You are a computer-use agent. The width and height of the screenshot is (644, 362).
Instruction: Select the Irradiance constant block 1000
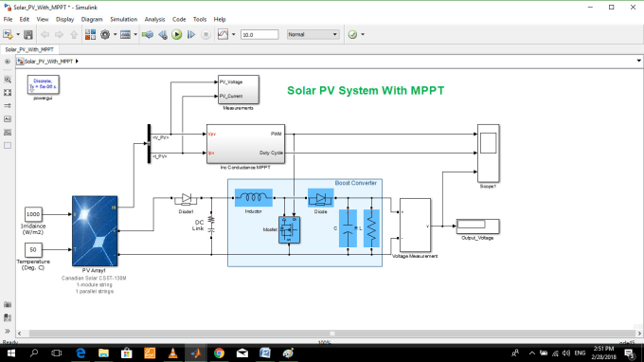[33, 214]
